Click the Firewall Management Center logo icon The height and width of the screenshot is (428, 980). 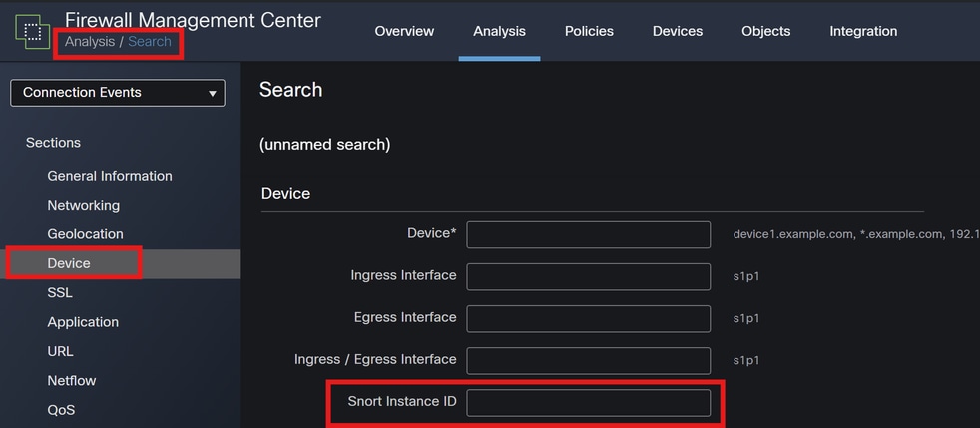33,31
